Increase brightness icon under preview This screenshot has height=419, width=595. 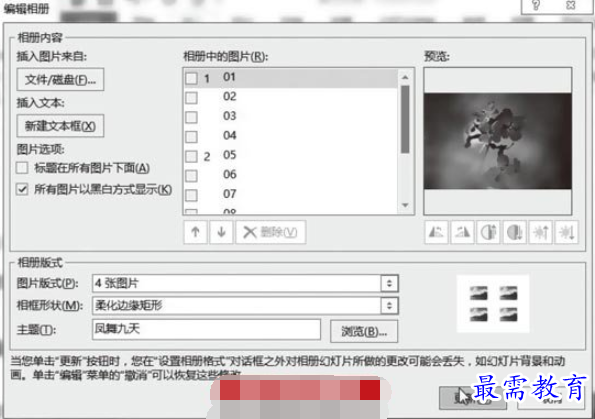point(540,232)
